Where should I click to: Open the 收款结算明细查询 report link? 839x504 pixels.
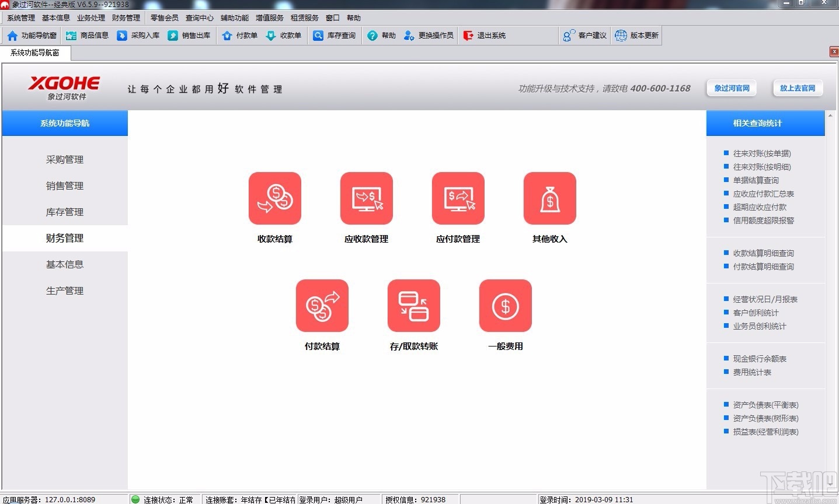(x=763, y=253)
